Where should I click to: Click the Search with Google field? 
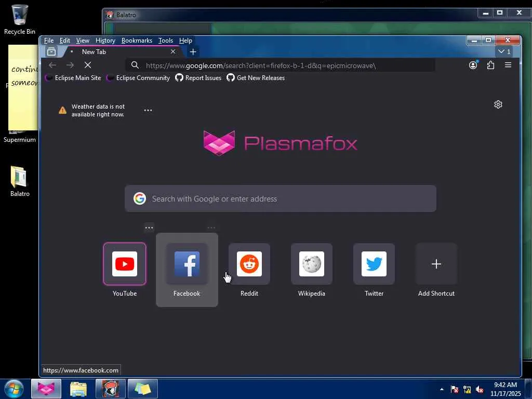pos(281,198)
